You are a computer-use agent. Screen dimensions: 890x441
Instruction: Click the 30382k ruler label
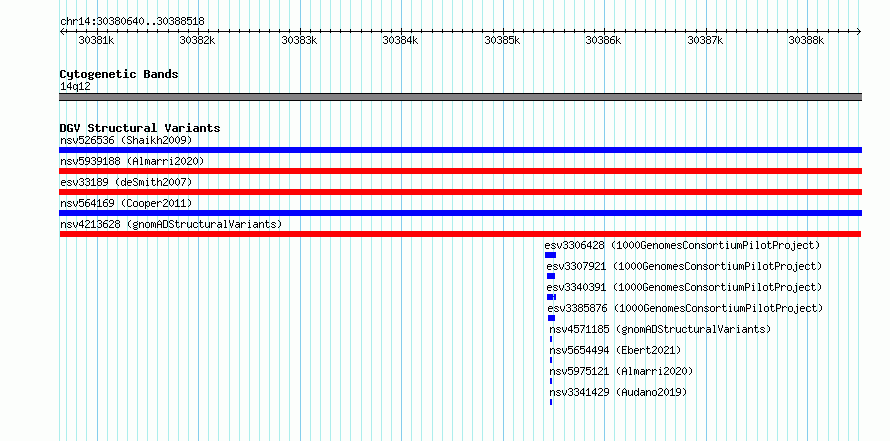coord(198,40)
